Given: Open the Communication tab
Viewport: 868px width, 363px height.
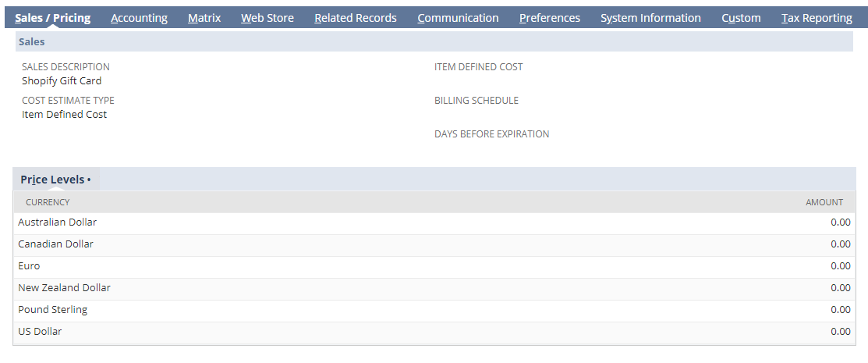Looking at the screenshot, I should point(458,18).
